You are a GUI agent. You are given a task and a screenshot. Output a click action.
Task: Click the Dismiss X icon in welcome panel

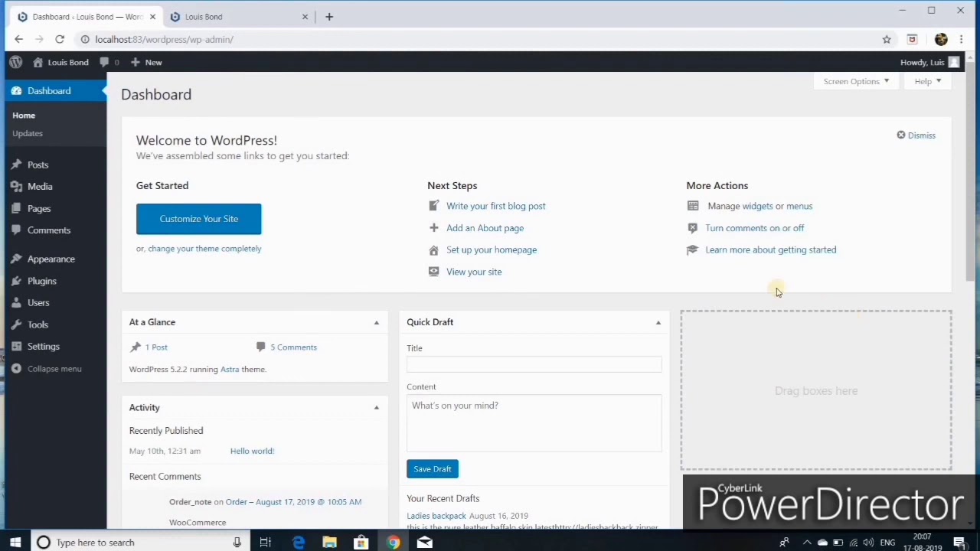tap(901, 135)
